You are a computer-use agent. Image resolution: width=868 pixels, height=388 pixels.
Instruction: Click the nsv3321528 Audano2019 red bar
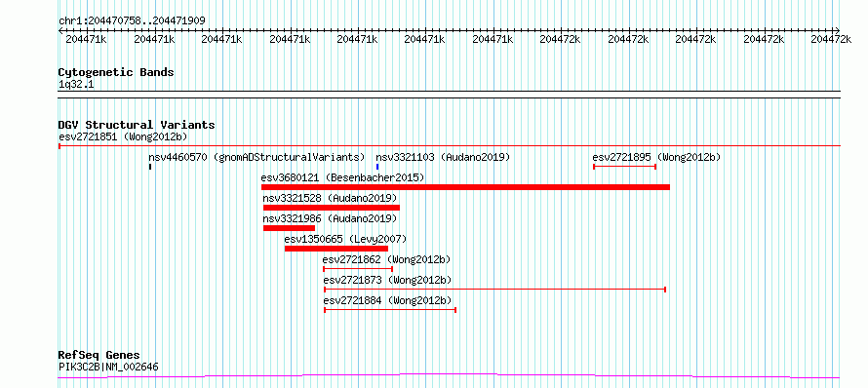click(331, 208)
